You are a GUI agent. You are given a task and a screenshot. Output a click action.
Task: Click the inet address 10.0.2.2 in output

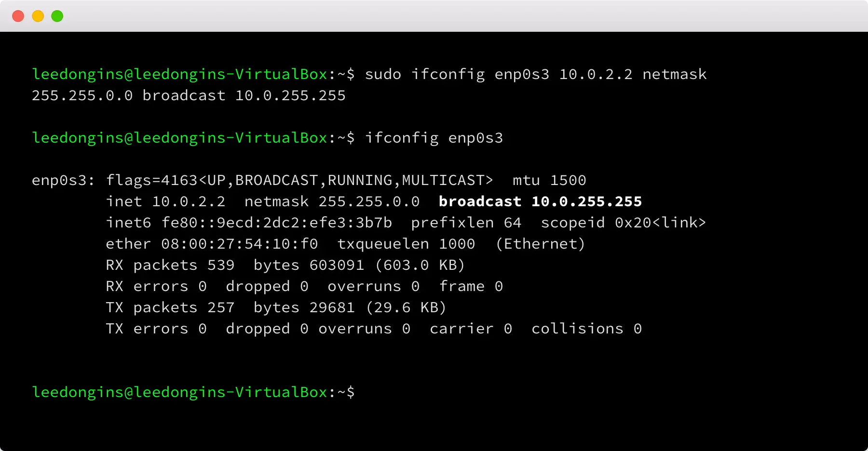point(189,201)
